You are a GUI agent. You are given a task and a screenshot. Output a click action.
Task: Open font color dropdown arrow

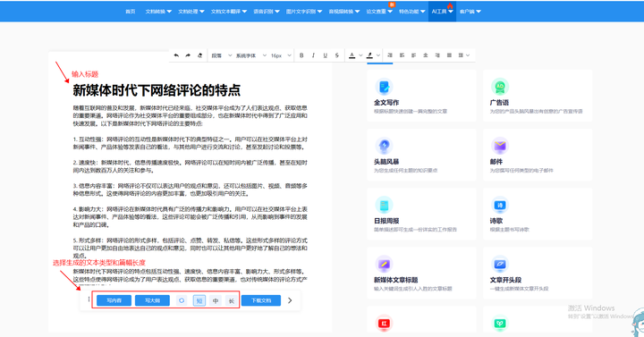click(x=360, y=55)
